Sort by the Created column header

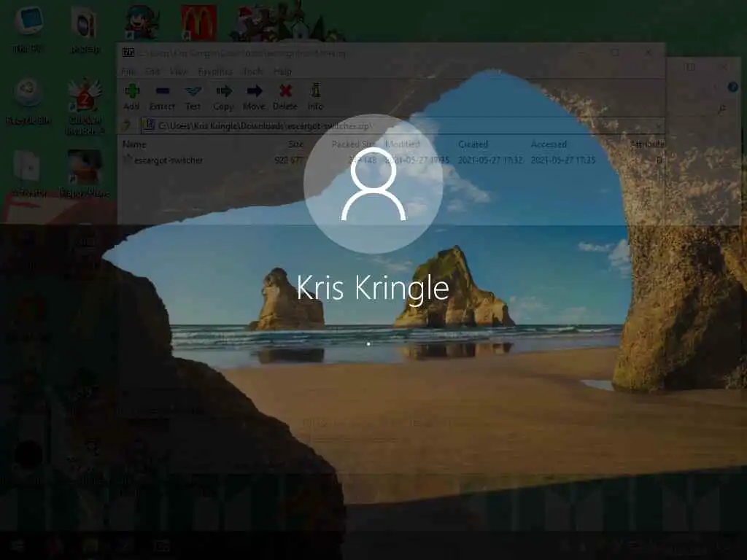point(473,144)
